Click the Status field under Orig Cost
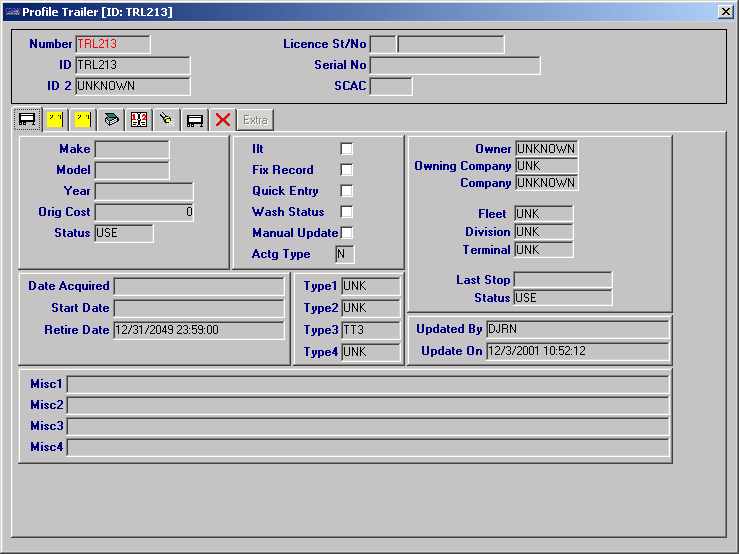The height and width of the screenshot is (554, 739). click(124, 233)
